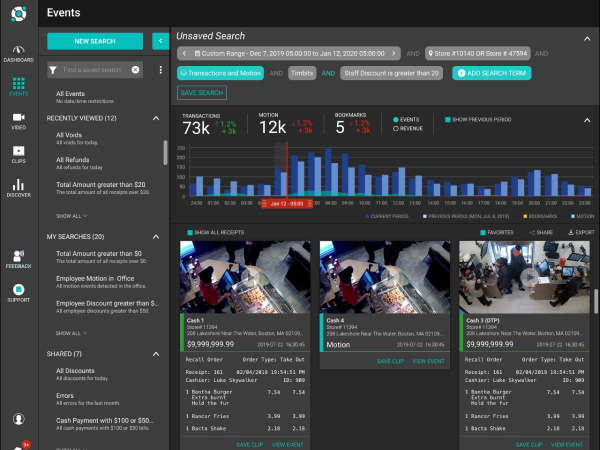Open the user profile avatar icon

coord(18,419)
